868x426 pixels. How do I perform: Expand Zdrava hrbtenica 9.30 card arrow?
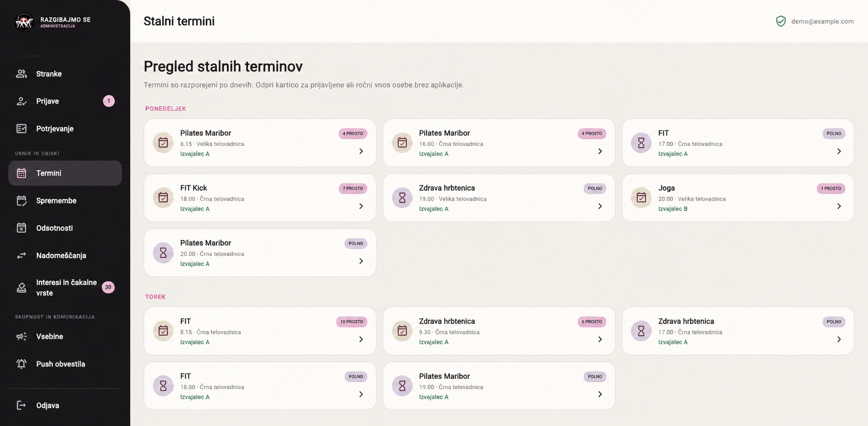click(600, 339)
